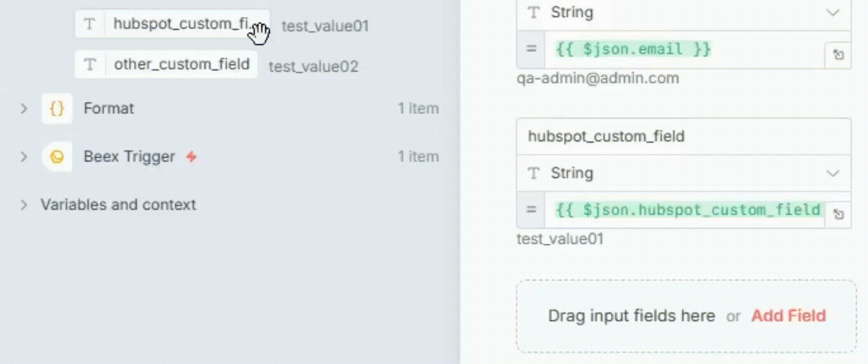Toggle expression mode on the $json.email field
The width and height of the screenshot is (868, 364).
(x=531, y=49)
